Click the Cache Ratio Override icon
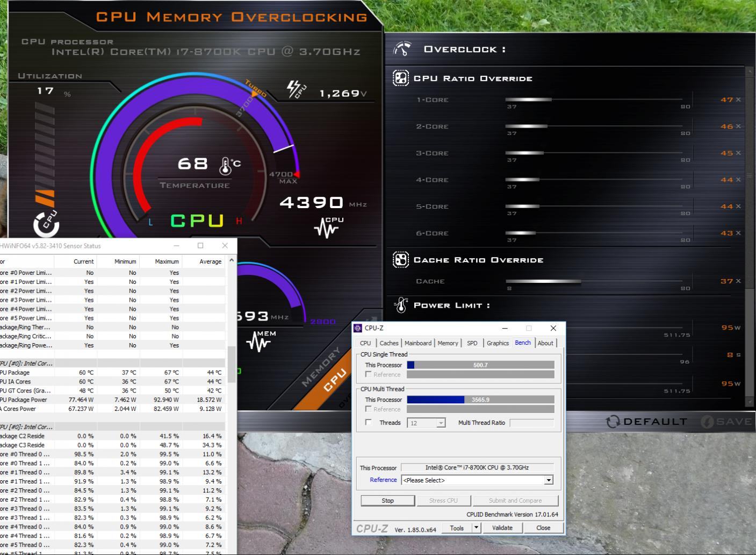The image size is (756, 555). (401, 260)
